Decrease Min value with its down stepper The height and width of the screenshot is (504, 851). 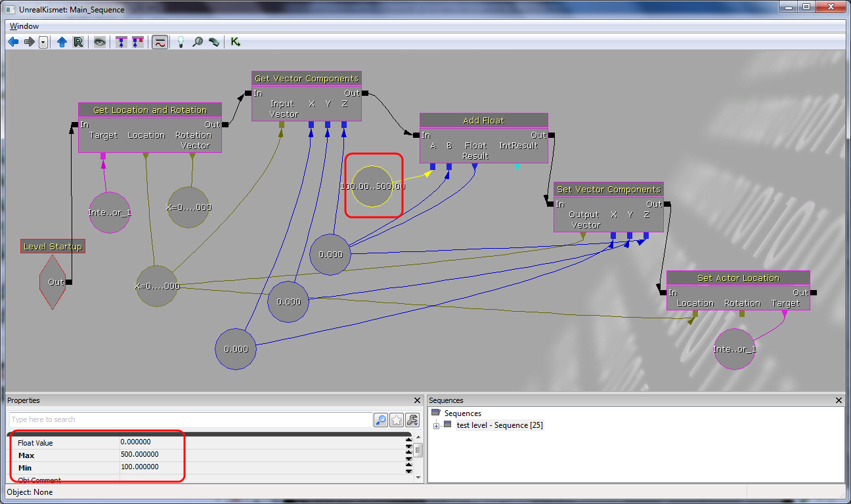pyautogui.click(x=408, y=471)
